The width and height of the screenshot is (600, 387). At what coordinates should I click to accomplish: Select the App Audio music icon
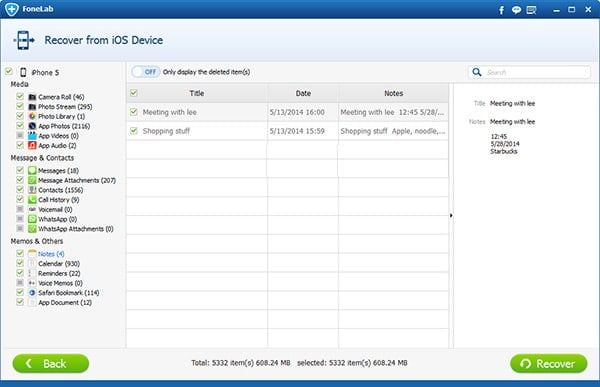32,145
